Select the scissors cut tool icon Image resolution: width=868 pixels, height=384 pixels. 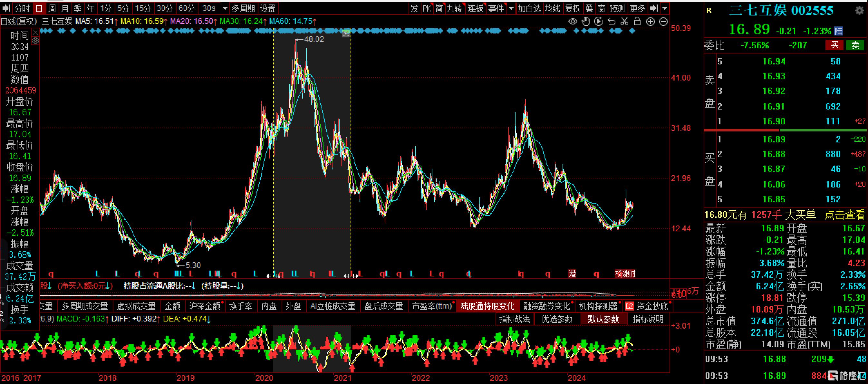(x=624, y=22)
